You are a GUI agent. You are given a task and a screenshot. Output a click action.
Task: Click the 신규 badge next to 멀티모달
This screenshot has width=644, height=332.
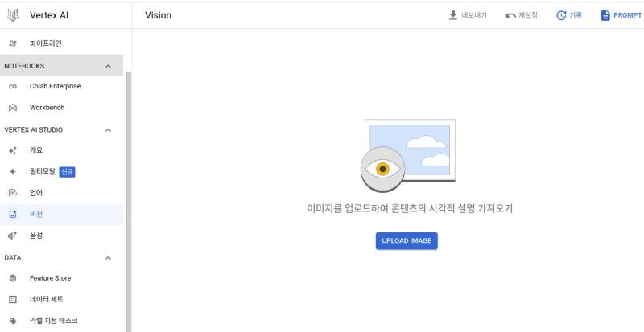tap(67, 172)
